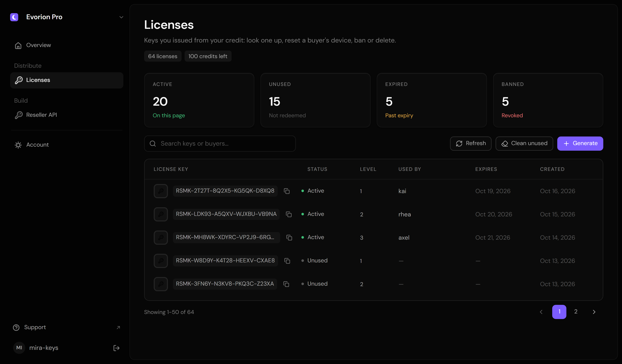Click the USED BY column header
The height and width of the screenshot is (364, 622).
tap(409, 169)
